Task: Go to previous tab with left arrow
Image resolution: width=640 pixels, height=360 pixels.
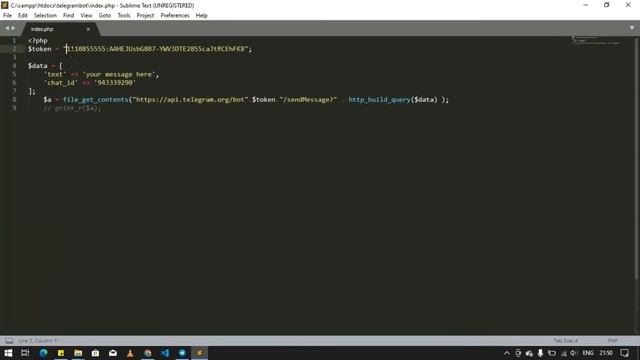Action: coord(7,28)
